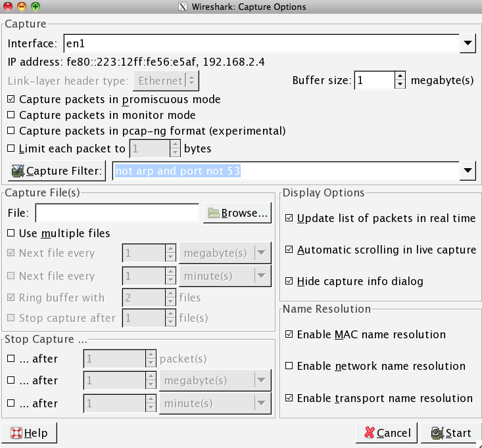Click the Limit each packet bytes spinner
The image size is (482, 448).
175,148
